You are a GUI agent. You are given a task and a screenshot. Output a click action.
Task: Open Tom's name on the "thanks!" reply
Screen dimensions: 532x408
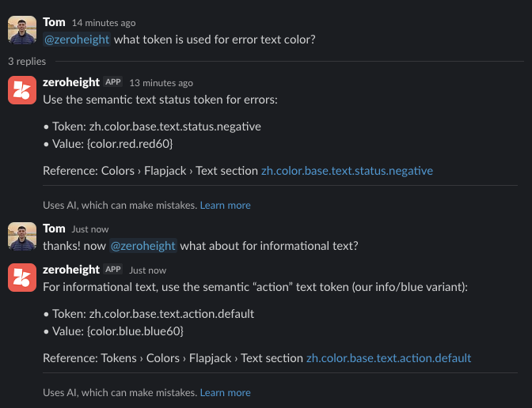click(x=54, y=228)
